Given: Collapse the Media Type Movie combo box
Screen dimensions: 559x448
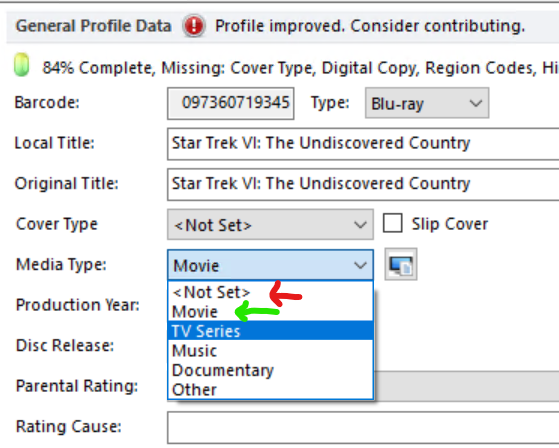Looking at the screenshot, I should pos(270,265).
